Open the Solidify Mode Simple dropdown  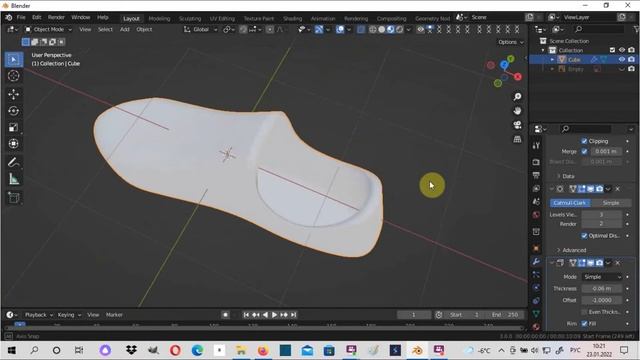point(602,277)
